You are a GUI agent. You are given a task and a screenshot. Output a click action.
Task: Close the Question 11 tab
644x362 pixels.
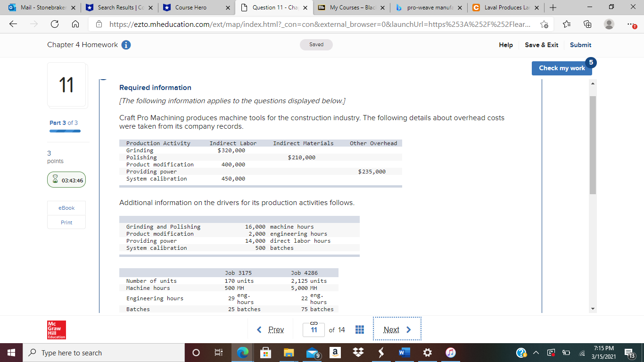coord(305,8)
